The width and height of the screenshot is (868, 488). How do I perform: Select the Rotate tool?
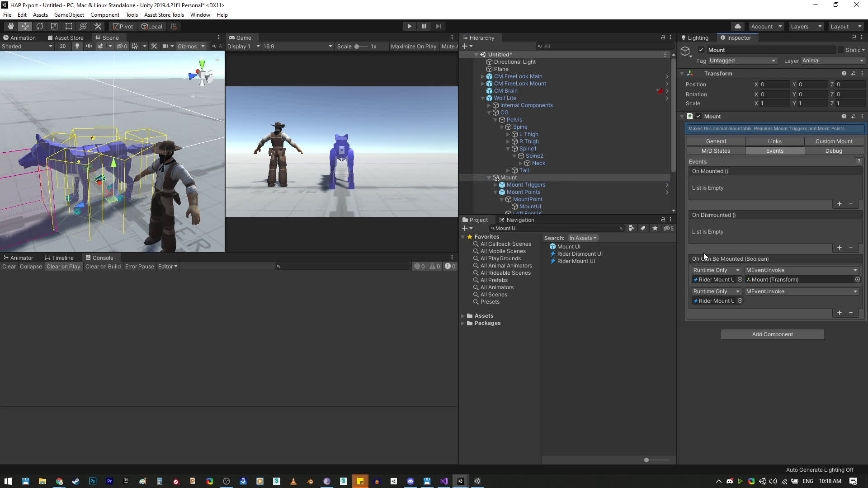tap(40, 26)
